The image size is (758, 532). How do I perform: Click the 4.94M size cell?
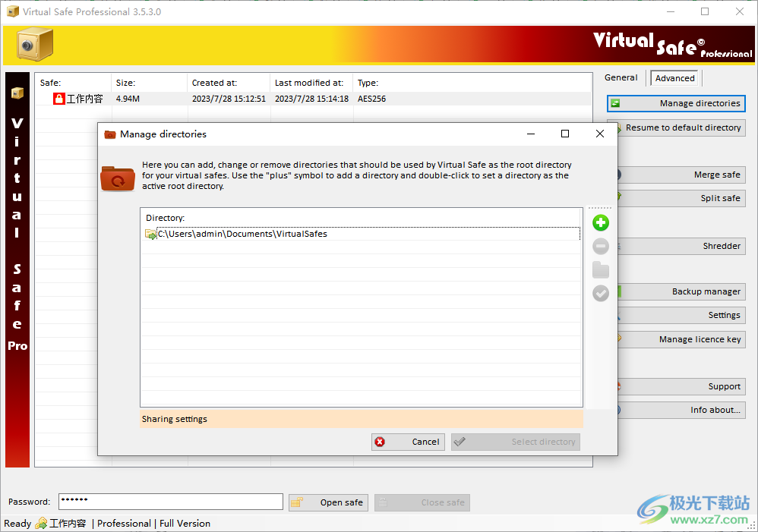click(128, 99)
